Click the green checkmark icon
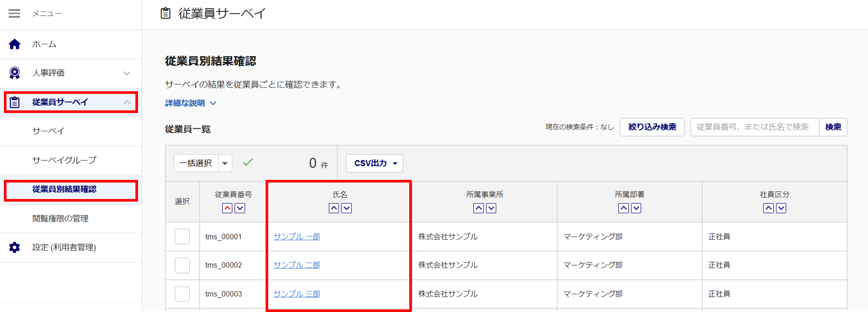 click(248, 163)
